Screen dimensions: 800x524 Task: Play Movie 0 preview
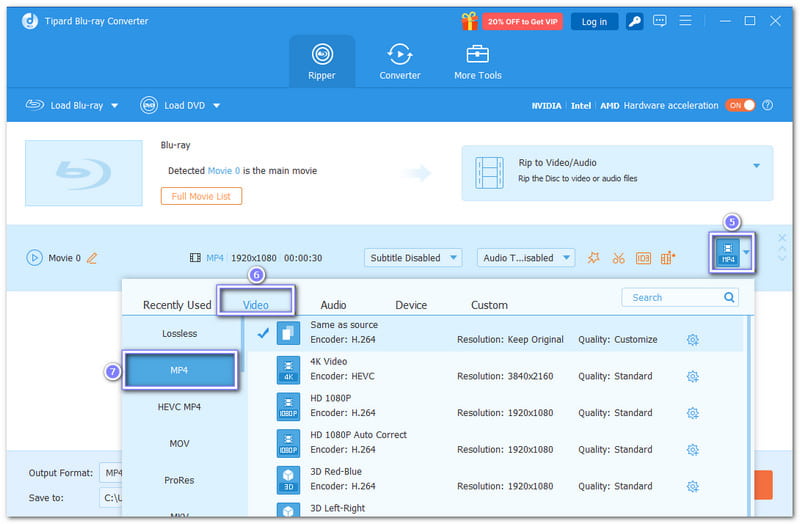(x=34, y=258)
